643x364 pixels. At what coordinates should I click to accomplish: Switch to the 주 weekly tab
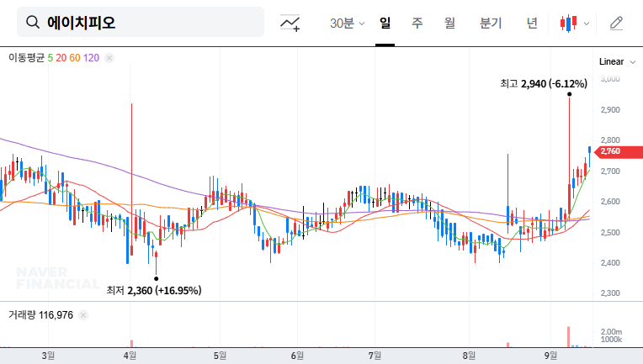[417, 23]
